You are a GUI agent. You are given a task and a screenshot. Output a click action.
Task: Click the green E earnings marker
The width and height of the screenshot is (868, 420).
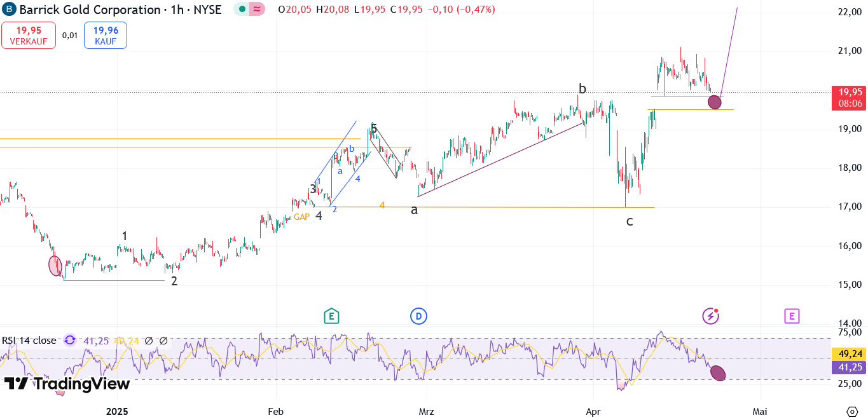click(331, 316)
